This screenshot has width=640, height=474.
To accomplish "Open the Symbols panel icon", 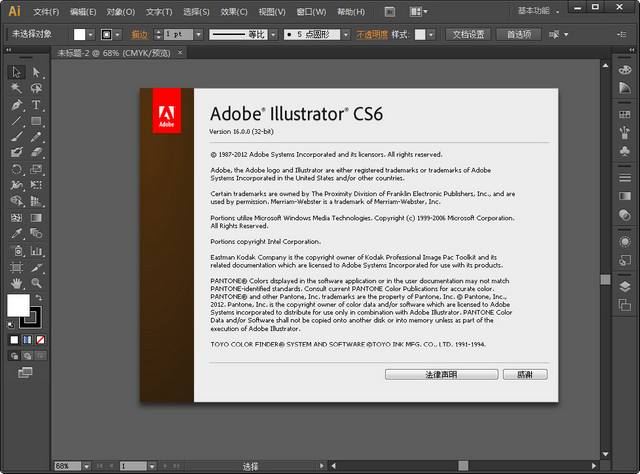I will pos(624,151).
